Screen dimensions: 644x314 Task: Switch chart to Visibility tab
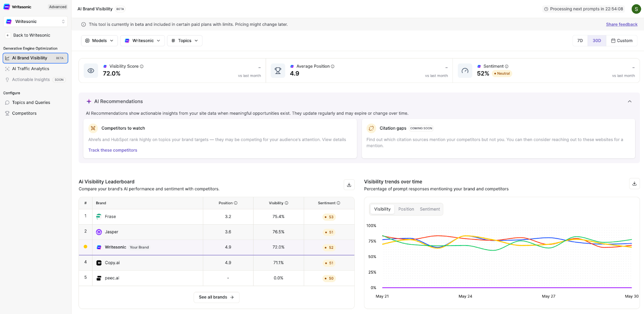(x=382, y=209)
